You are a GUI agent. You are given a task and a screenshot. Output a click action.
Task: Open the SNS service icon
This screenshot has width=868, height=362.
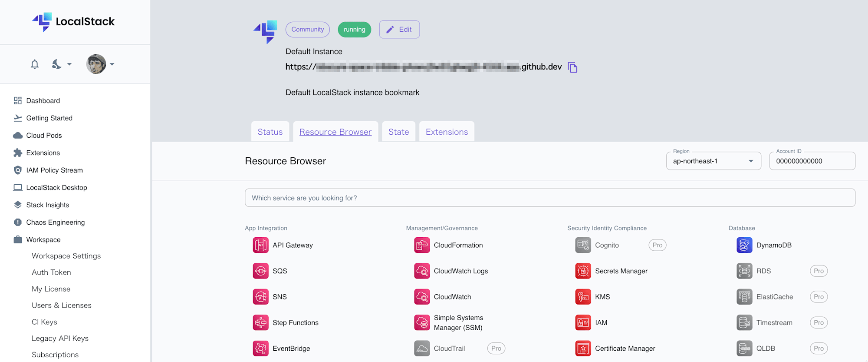[x=260, y=297]
